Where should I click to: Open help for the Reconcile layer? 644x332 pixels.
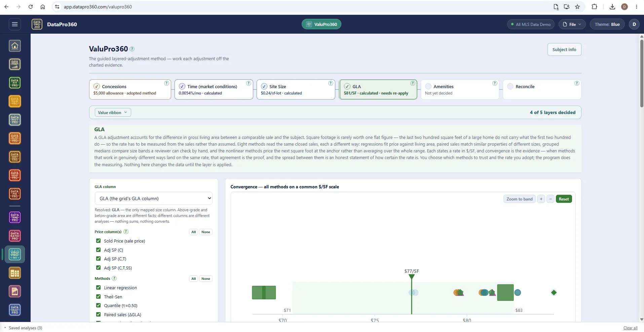pos(577,83)
